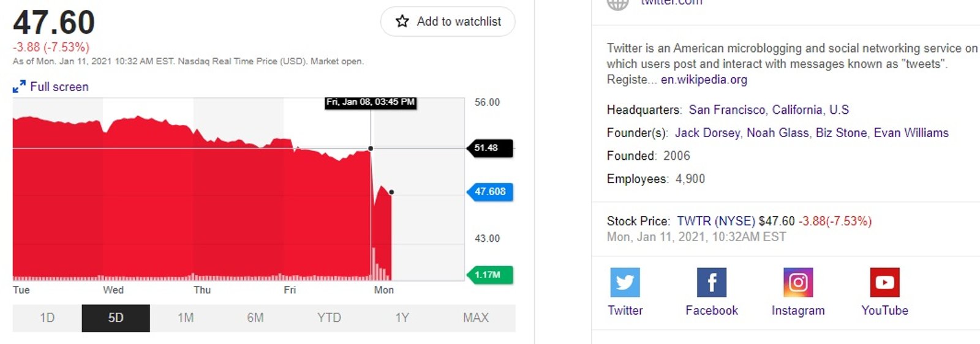Open the Twitter bird icon
This screenshot has width=980, height=344.
(625, 282)
